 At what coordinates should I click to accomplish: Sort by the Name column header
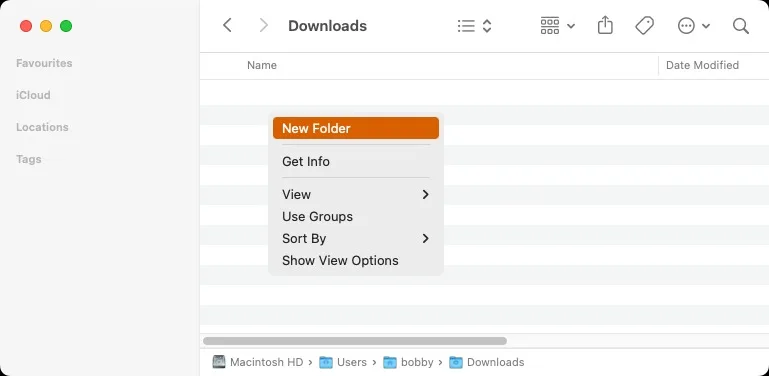point(261,65)
